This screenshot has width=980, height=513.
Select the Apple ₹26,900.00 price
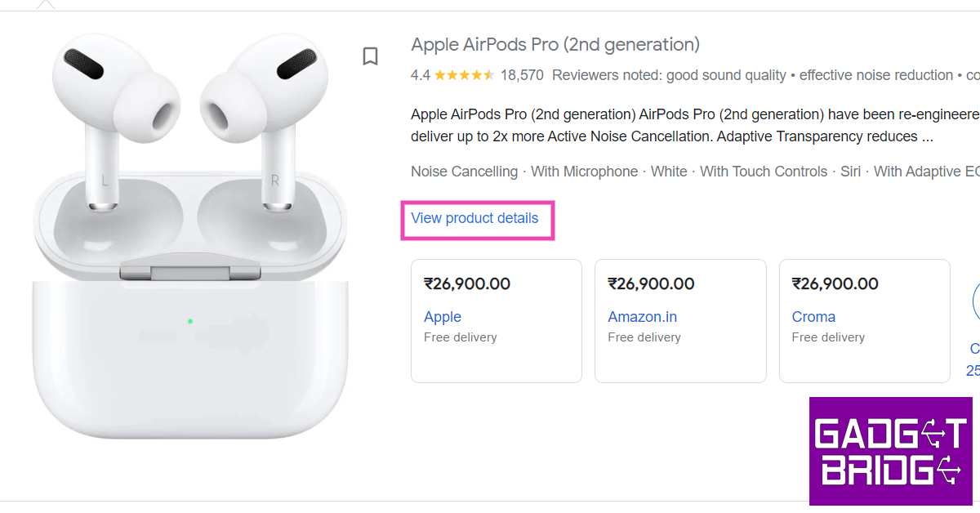click(x=467, y=284)
